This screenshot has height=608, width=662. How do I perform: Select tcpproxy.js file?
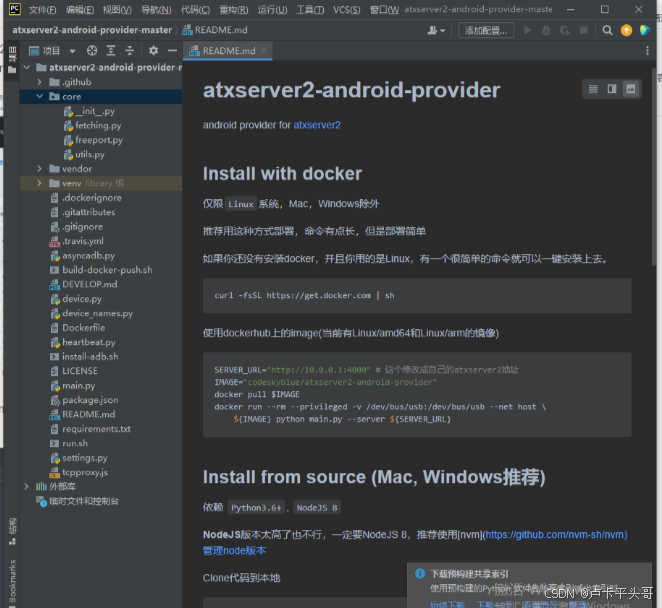click(79, 472)
